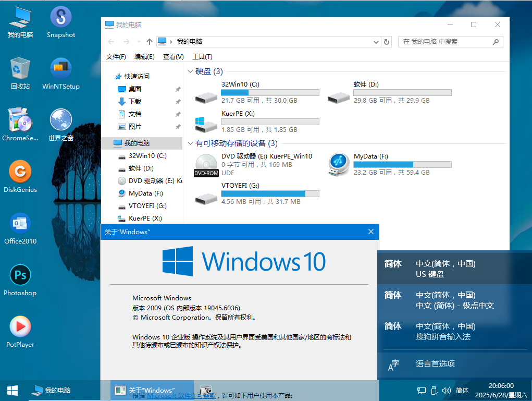Image resolution: width=532 pixels, height=401 pixels.
Task: Go up one folder level
Action: click(150, 42)
